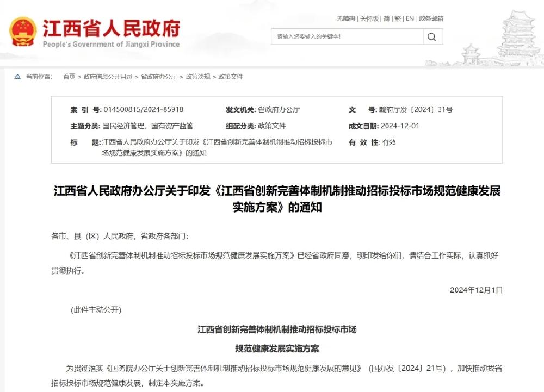
Task: Click the 政策文件 breadcrumb item
Action: coord(231,77)
